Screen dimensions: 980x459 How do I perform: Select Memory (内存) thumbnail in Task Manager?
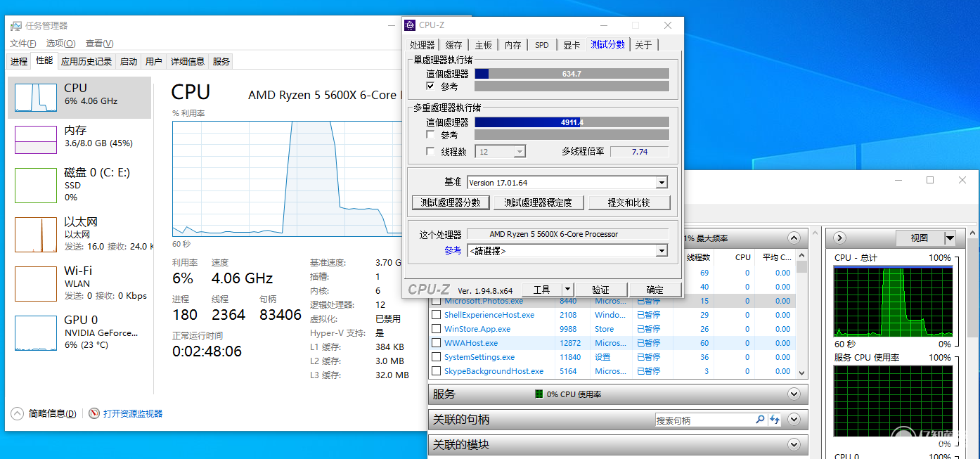point(36,139)
